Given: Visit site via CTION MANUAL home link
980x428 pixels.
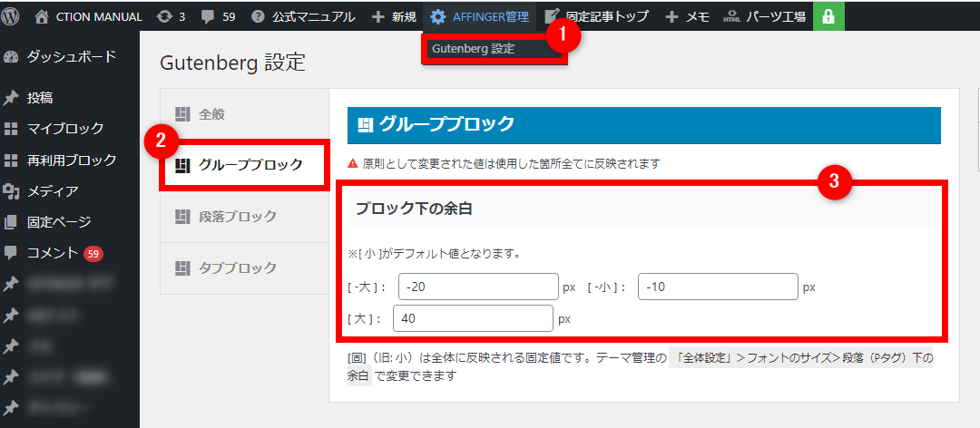Looking at the screenshot, I should 88,17.
